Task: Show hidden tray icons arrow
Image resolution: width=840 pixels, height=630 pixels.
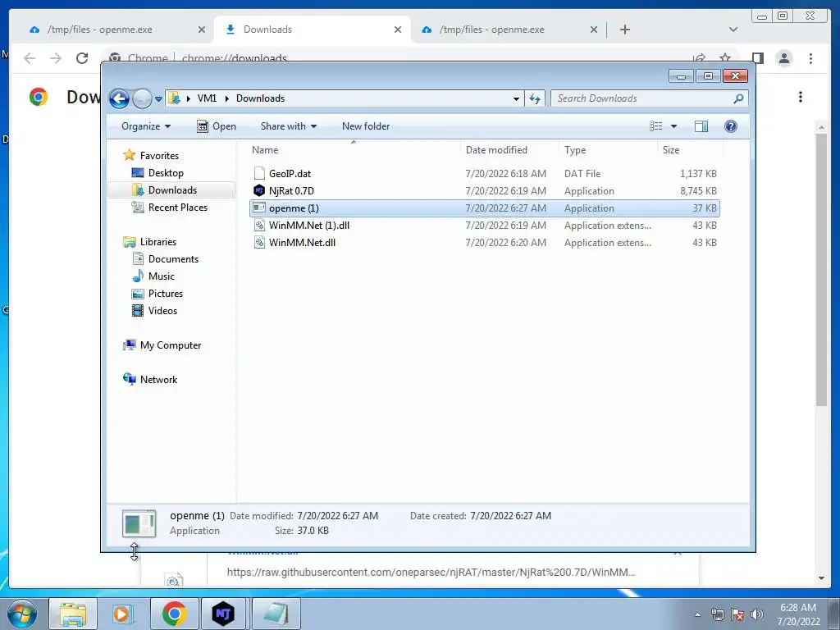Action: coord(697,614)
